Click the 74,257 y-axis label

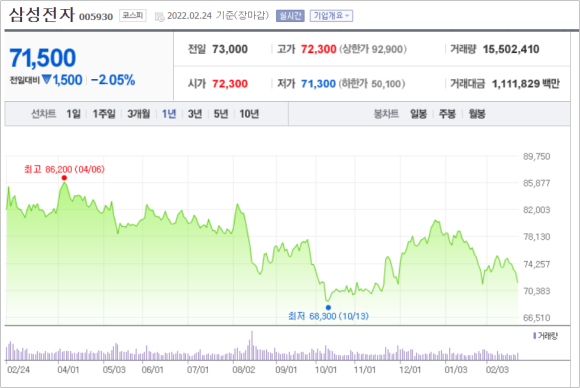pyautogui.click(x=536, y=264)
